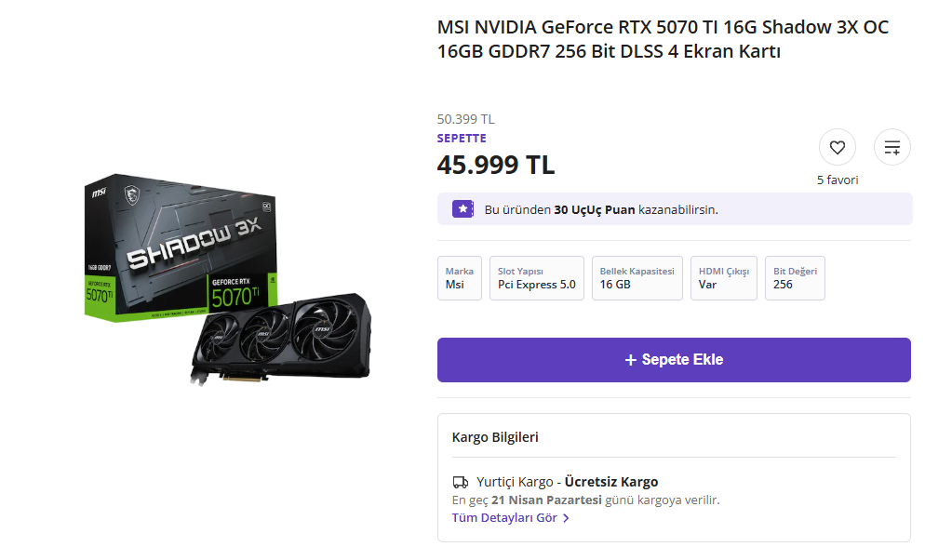Click the add-to-list icon
Image resolution: width=925 pixels, height=560 pixels.
892,147
